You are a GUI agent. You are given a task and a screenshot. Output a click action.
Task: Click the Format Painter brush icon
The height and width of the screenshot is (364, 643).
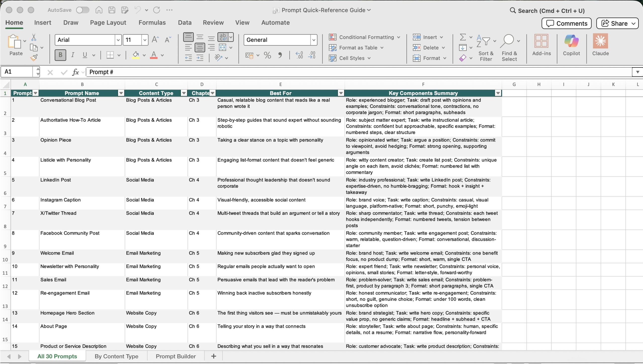34,58
